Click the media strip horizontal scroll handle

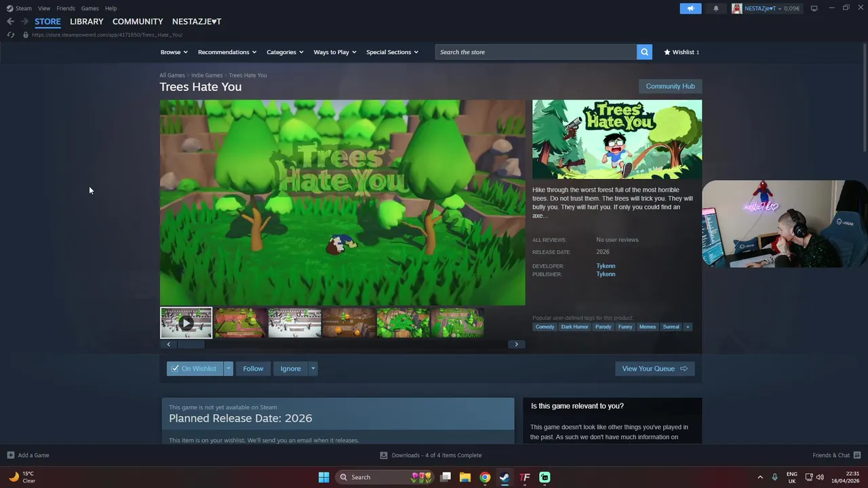coord(191,344)
